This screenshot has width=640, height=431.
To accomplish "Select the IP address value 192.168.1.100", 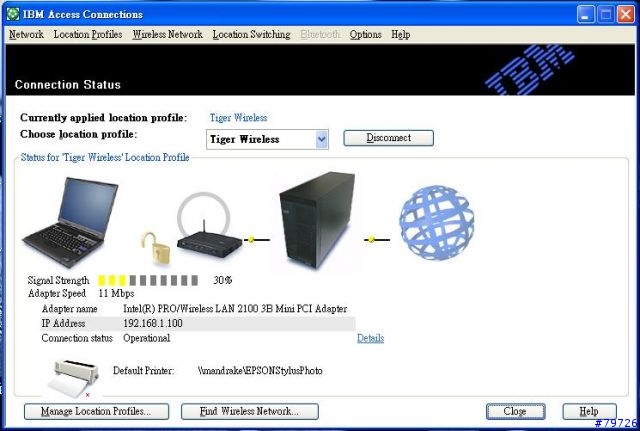I will 153,323.
